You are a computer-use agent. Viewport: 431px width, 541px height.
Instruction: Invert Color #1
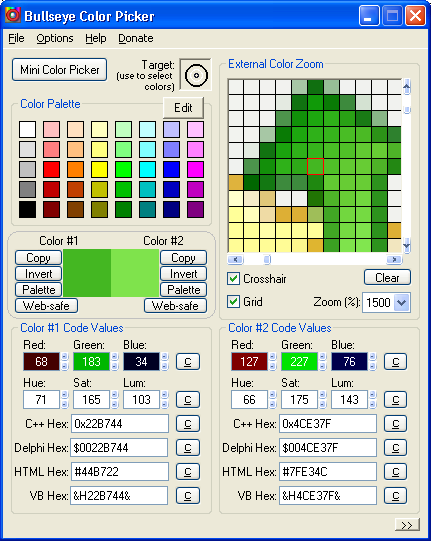(38, 274)
